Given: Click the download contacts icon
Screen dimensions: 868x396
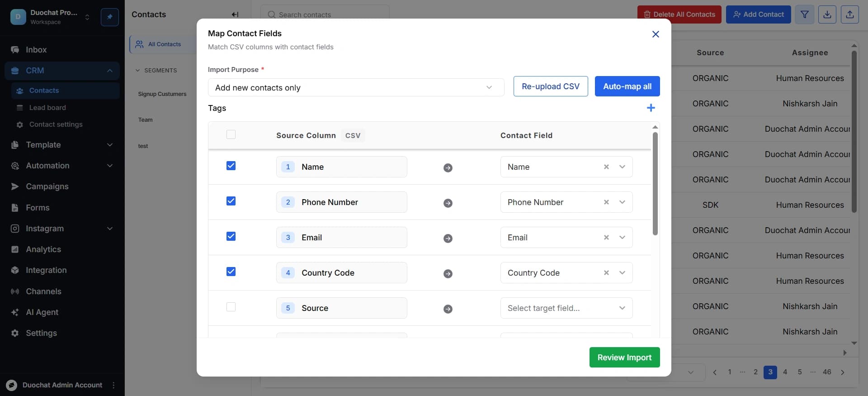Looking at the screenshot, I should (x=827, y=14).
